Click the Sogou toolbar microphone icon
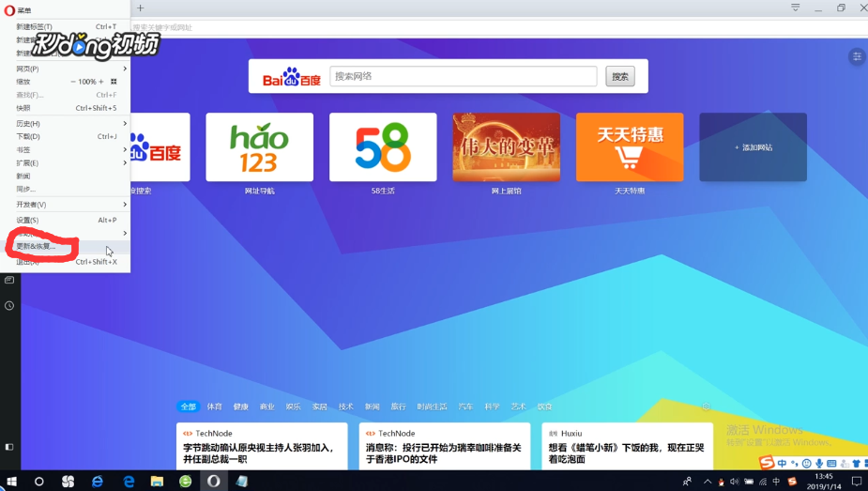The height and width of the screenshot is (491, 868). pos(819,463)
